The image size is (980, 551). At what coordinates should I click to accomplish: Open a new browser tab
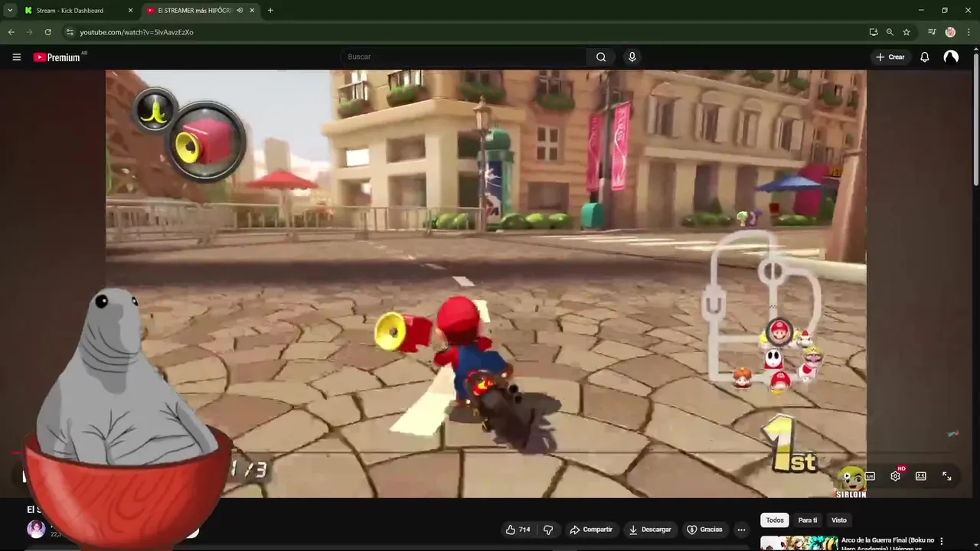click(270, 11)
